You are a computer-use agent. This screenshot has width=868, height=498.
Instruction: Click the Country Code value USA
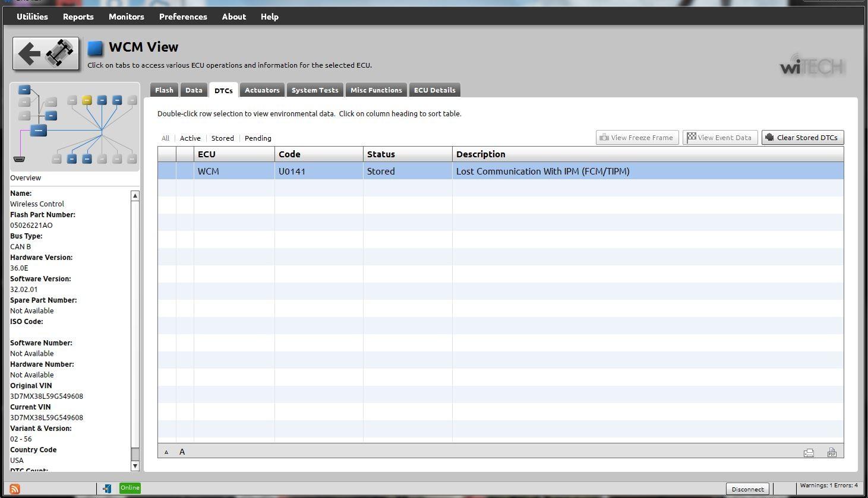click(x=17, y=461)
